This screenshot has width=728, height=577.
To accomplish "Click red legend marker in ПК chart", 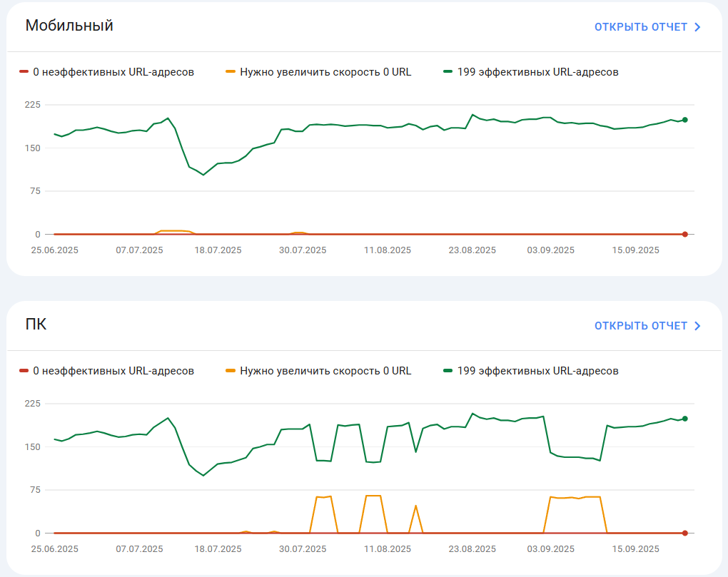I will (24, 370).
